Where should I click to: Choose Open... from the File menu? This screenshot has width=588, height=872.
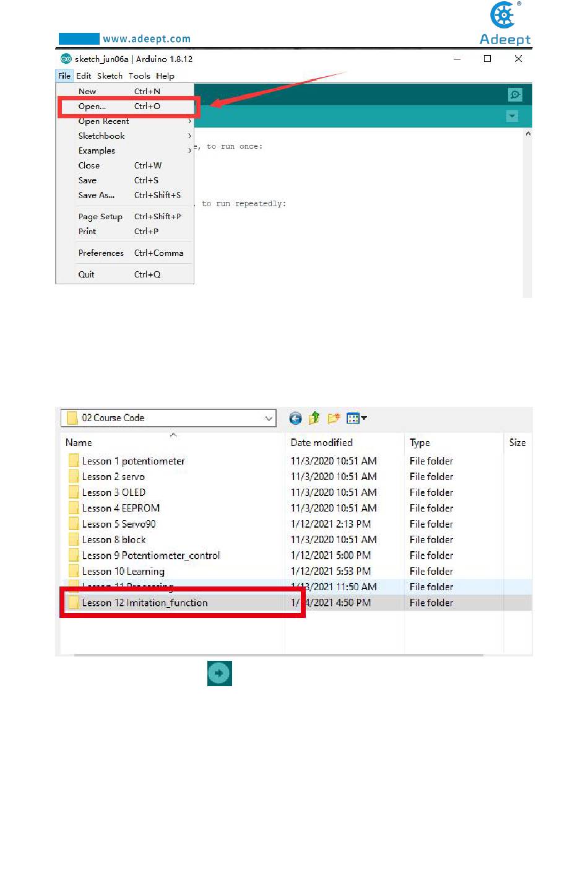pos(125,106)
